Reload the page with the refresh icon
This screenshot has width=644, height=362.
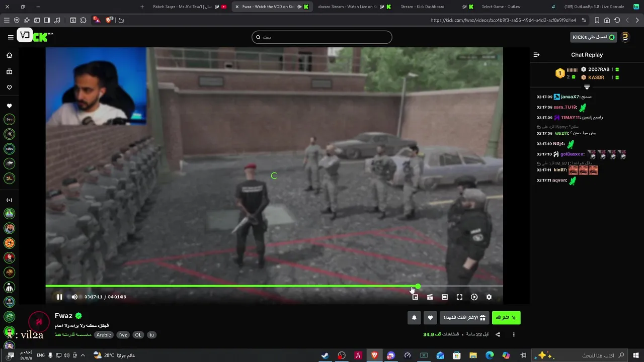617,20
